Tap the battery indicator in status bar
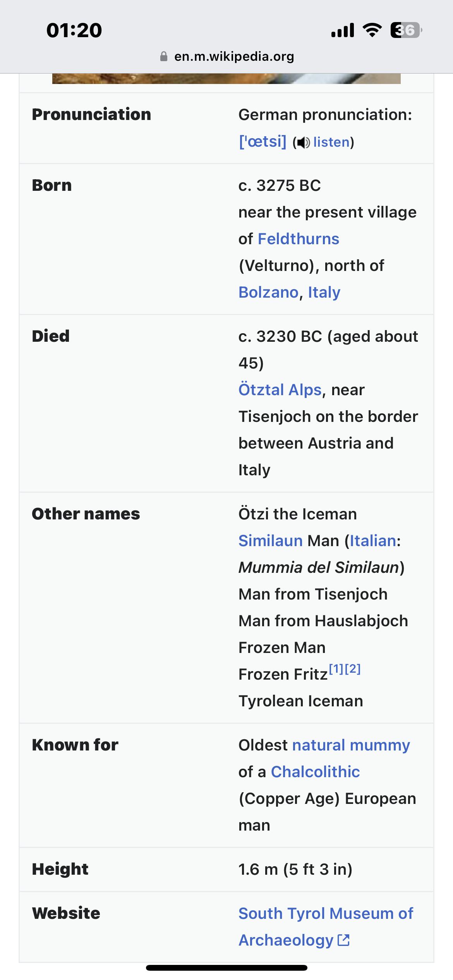 click(406, 30)
